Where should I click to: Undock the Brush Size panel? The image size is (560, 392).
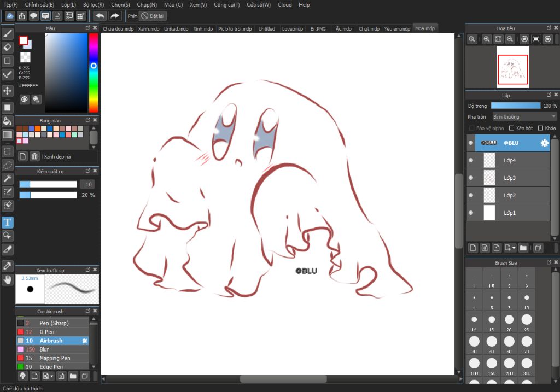coord(549,262)
